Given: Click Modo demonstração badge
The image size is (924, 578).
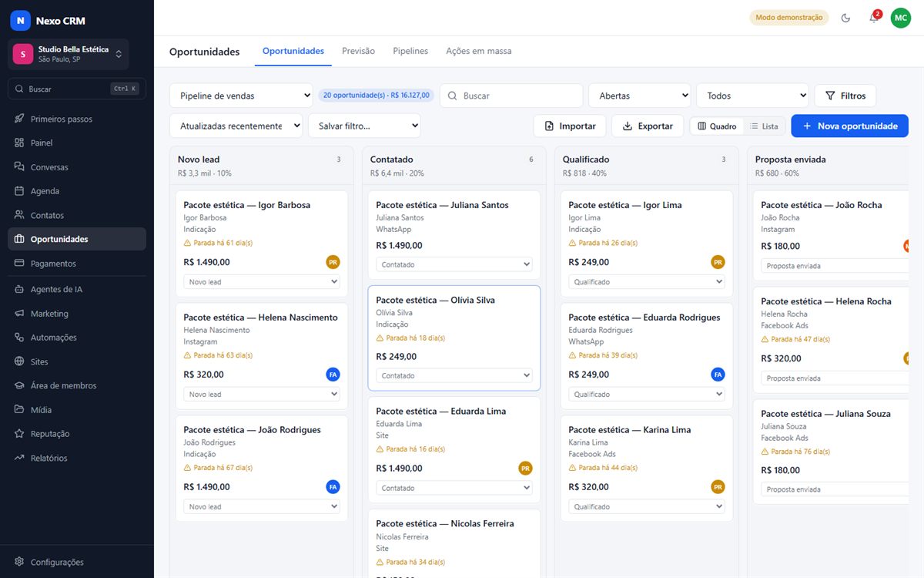Looking at the screenshot, I should tap(788, 18).
